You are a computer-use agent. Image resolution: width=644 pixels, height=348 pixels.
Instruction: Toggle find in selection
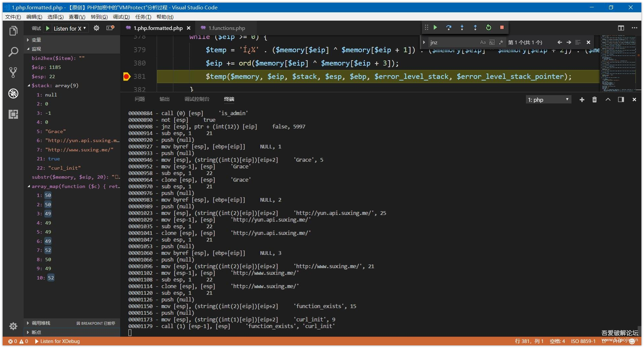(x=578, y=42)
